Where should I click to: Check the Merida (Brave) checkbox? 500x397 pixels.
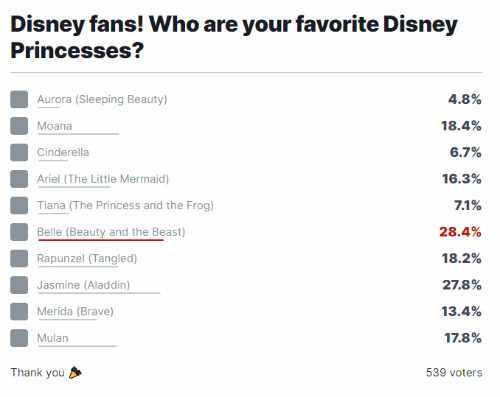pyautogui.click(x=19, y=311)
